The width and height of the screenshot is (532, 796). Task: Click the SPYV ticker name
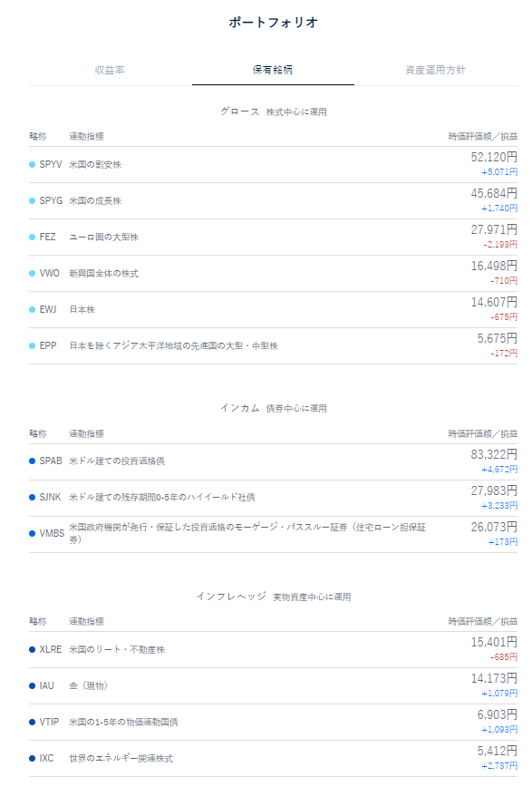tap(50, 164)
